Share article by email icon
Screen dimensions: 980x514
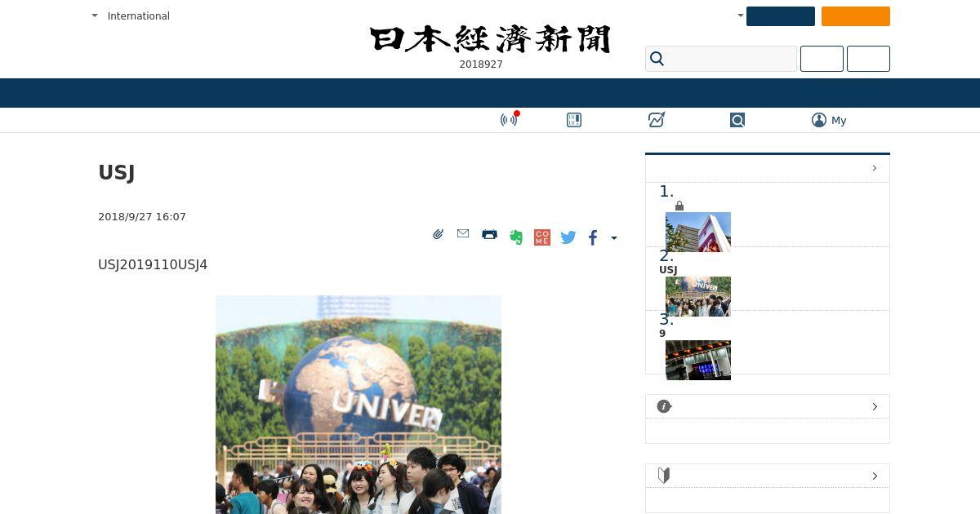[463, 233]
